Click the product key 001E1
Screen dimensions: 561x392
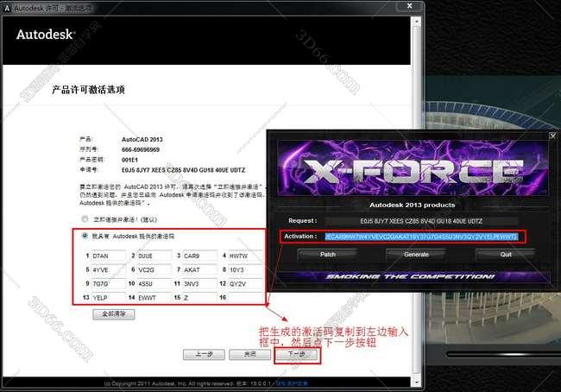129,160
